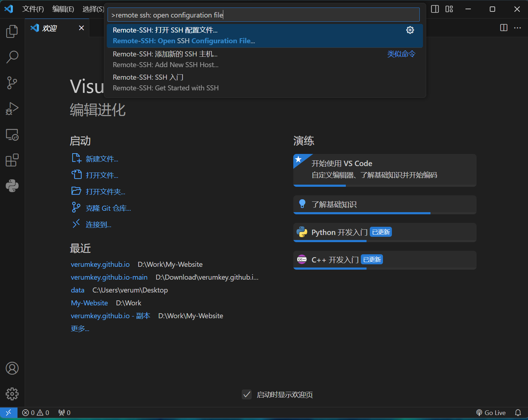
Task: Open the Python sidebar view
Action: 12,186
